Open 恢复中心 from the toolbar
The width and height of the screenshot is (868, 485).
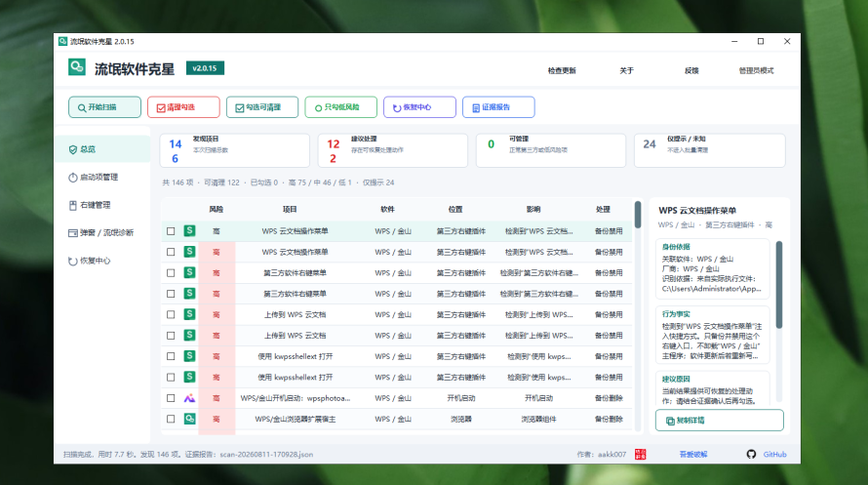[419, 107]
